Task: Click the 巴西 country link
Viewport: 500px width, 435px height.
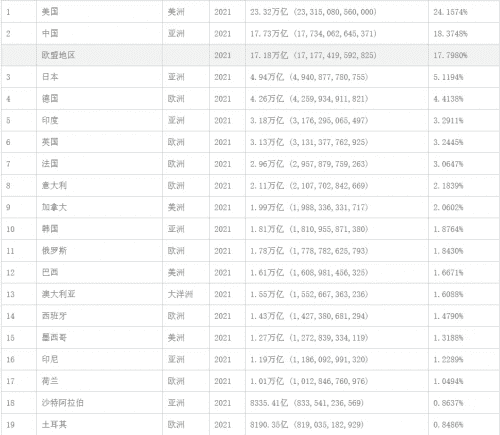Action: coord(50,272)
